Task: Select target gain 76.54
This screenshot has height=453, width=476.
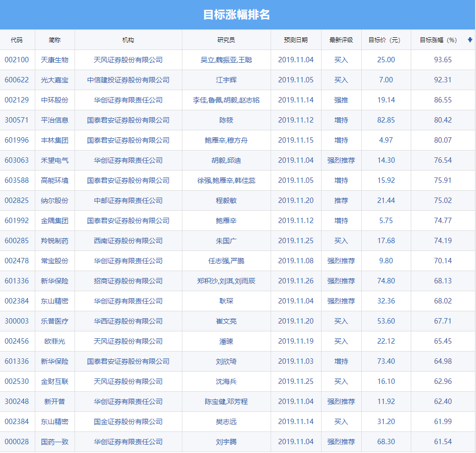Action: (x=443, y=160)
